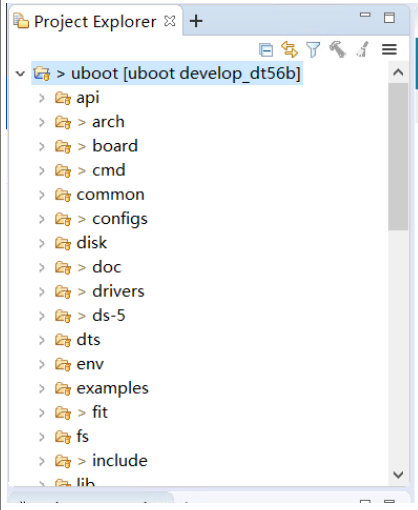Expand the examples folder chevron

click(42, 388)
